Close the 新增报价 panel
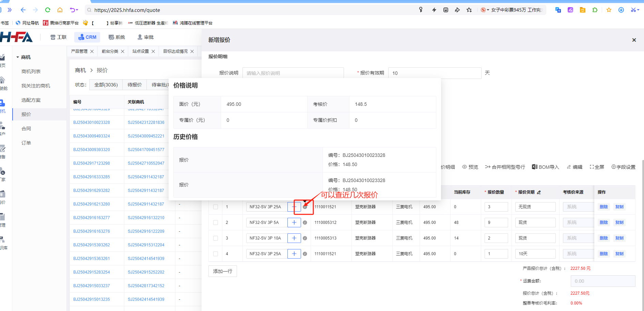Image resolution: width=644 pixels, height=311 pixels. [x=634, y=40]
